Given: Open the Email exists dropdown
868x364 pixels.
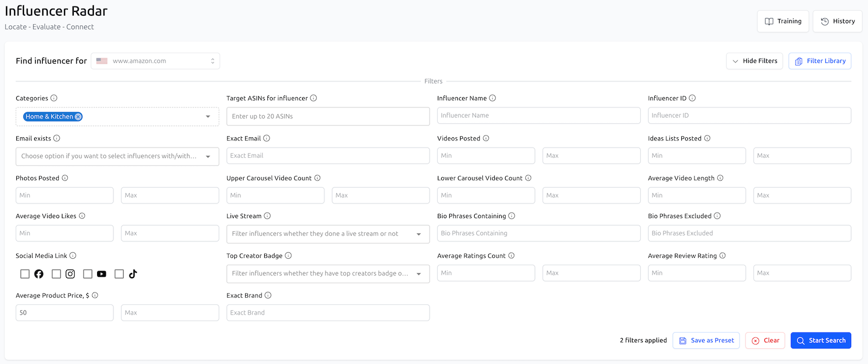Looking at the screenshot, I should 117,156.
